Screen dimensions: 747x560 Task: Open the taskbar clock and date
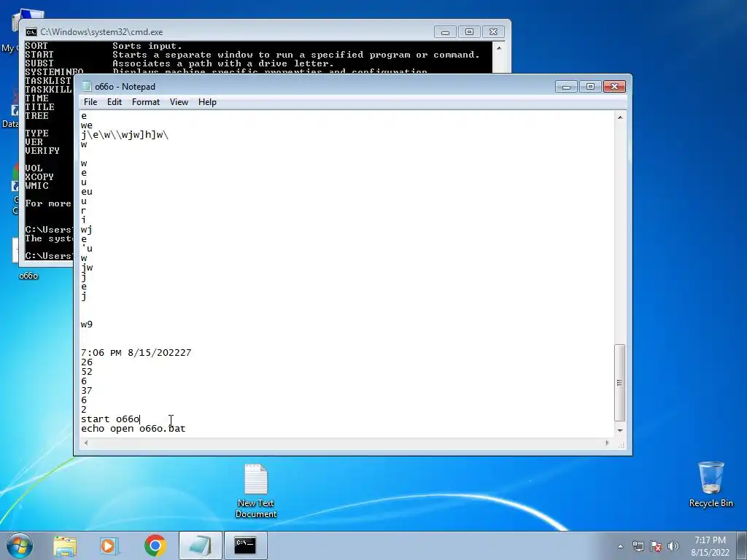[710, 546]
